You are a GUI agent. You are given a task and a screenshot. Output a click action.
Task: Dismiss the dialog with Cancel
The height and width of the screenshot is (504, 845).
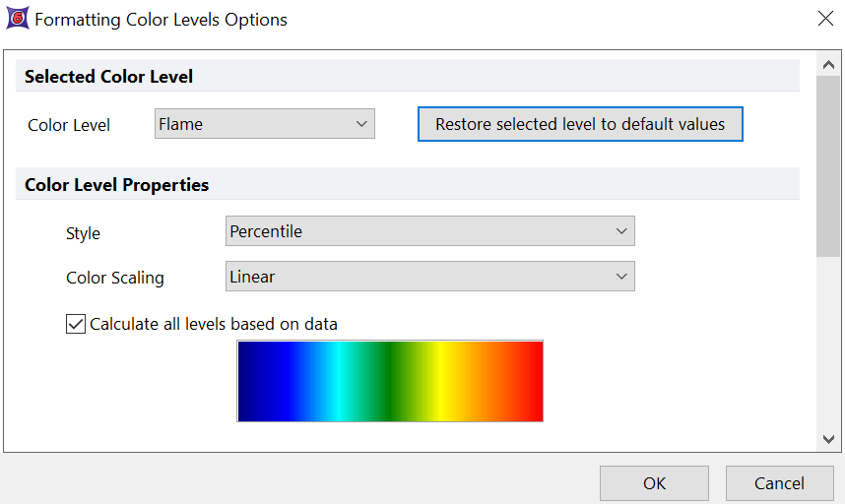779,483
